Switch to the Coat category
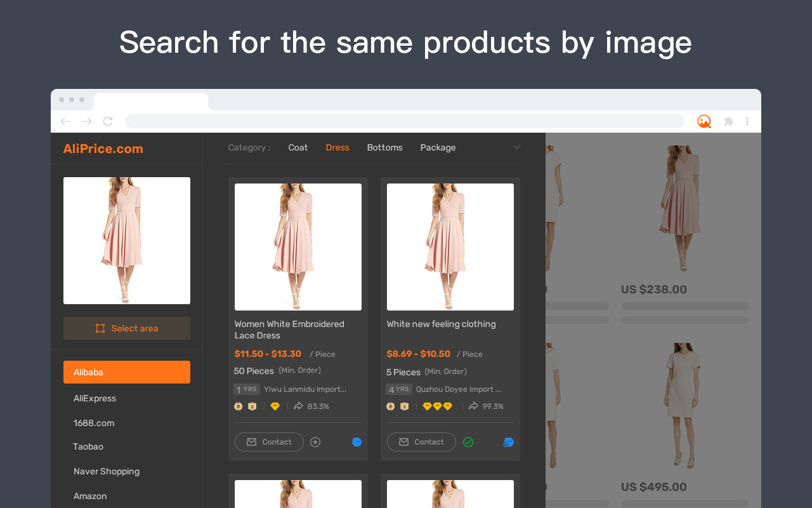The width and height of the screenshot is (812, 508). point(298,147)
